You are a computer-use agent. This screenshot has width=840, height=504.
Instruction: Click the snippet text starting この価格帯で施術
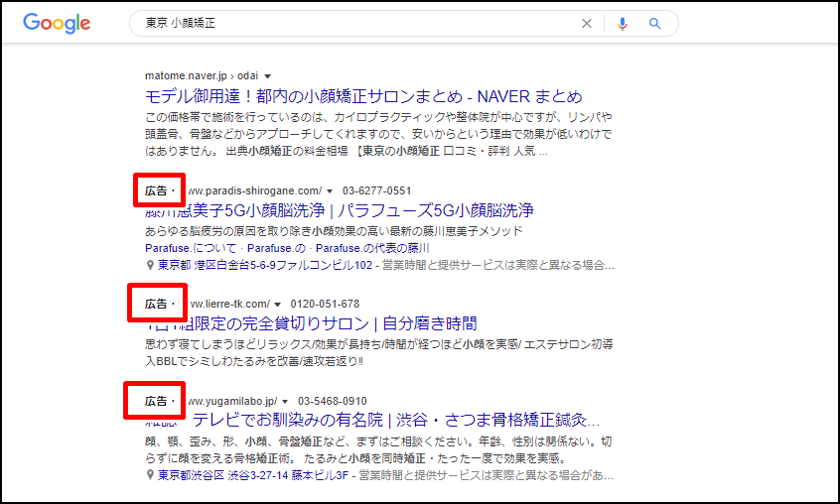pos(378,134)
